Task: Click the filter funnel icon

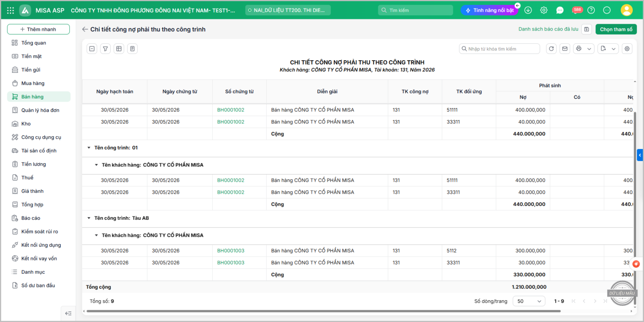Action: [x=105, y=49]
